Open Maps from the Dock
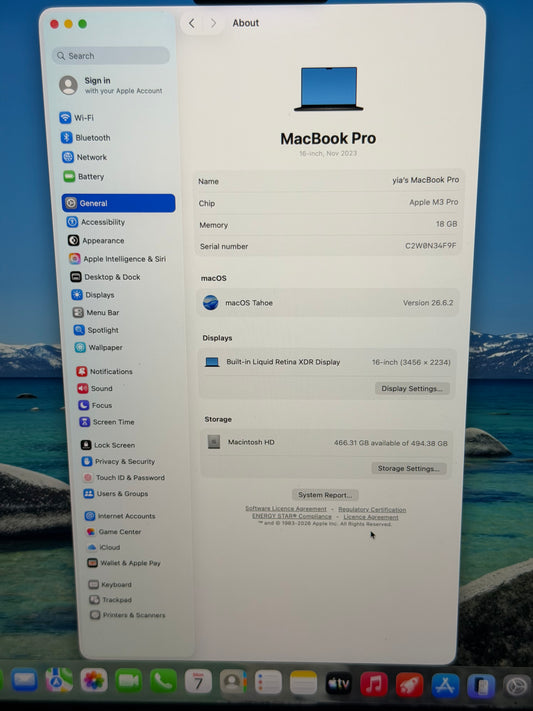The height and width of the screenshot is (711, 533). coord(59,680)
